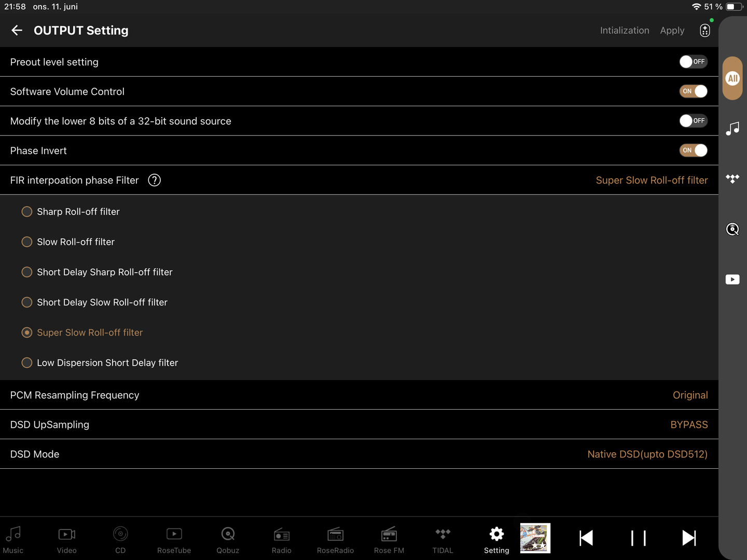
Task: Open PCM Resampling Frequency Original option
Action: [690, 395]
